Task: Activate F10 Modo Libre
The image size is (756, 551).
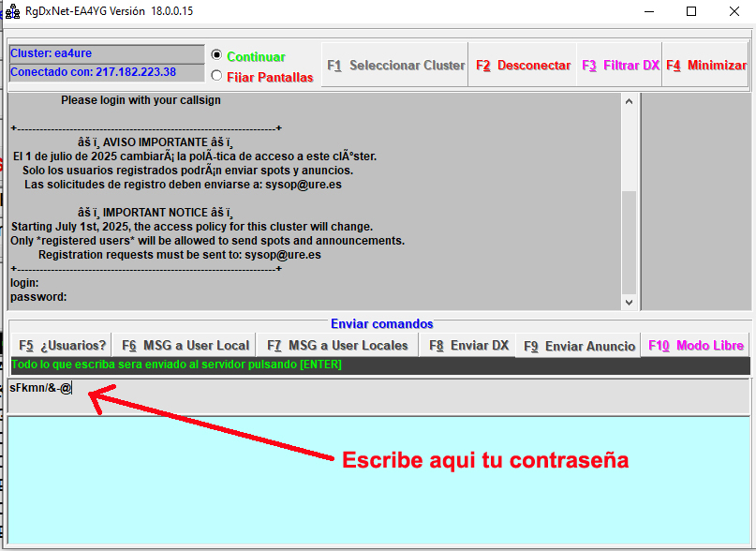Action: pyautogui.click(x=695, y=345)
